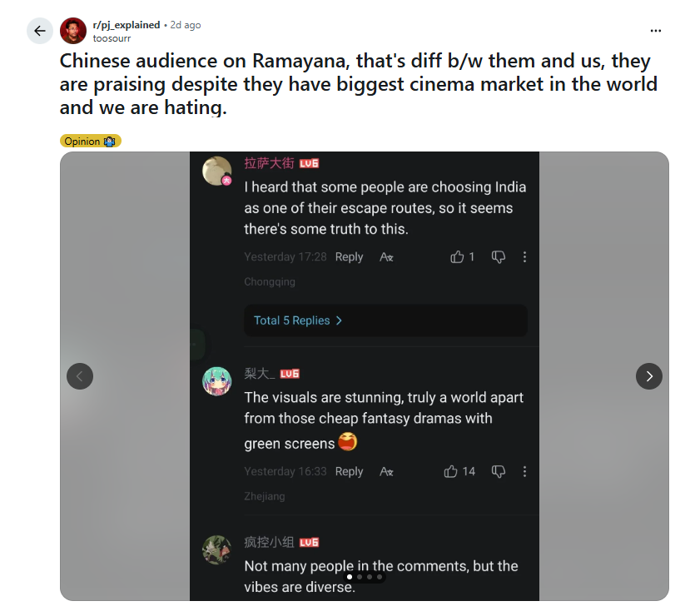Click Reply on 拉萨大街's comment
Screen dimensions: 685x616
coord(349,256)
